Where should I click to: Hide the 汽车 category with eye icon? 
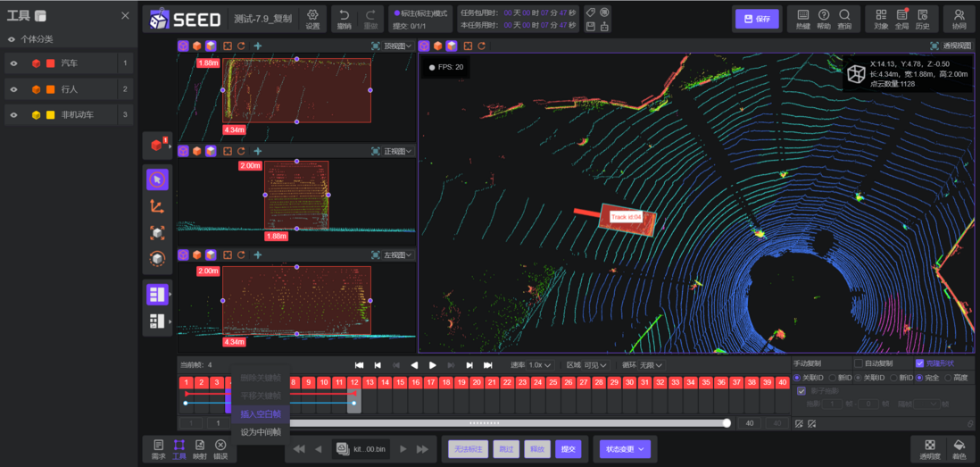point(13,63)
